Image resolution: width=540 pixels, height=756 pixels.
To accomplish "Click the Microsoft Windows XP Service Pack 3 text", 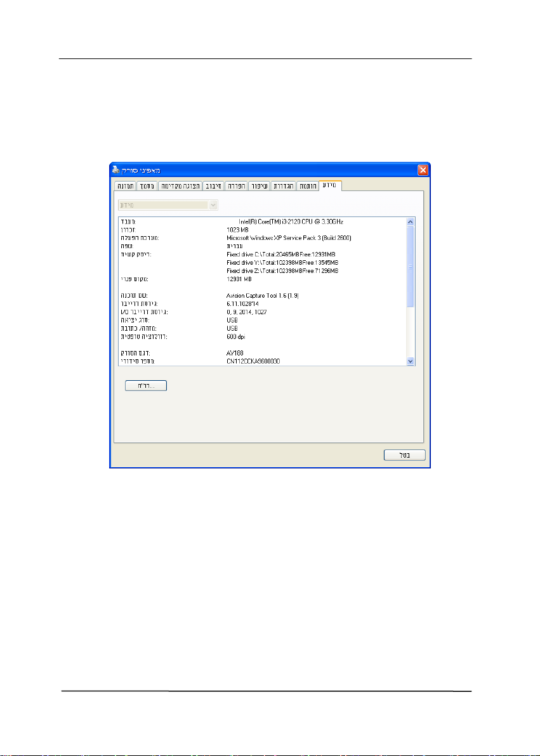I will coord(289,238).
